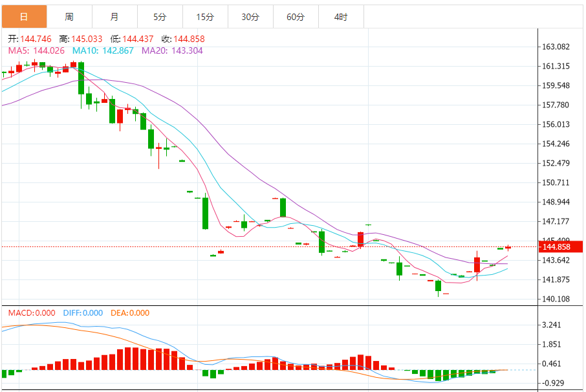The height and width of the screenshot is (392, 586).
Task: Switch to the 周 (weekly) tab
Action: pyautogui.click(x=69, y=17)
